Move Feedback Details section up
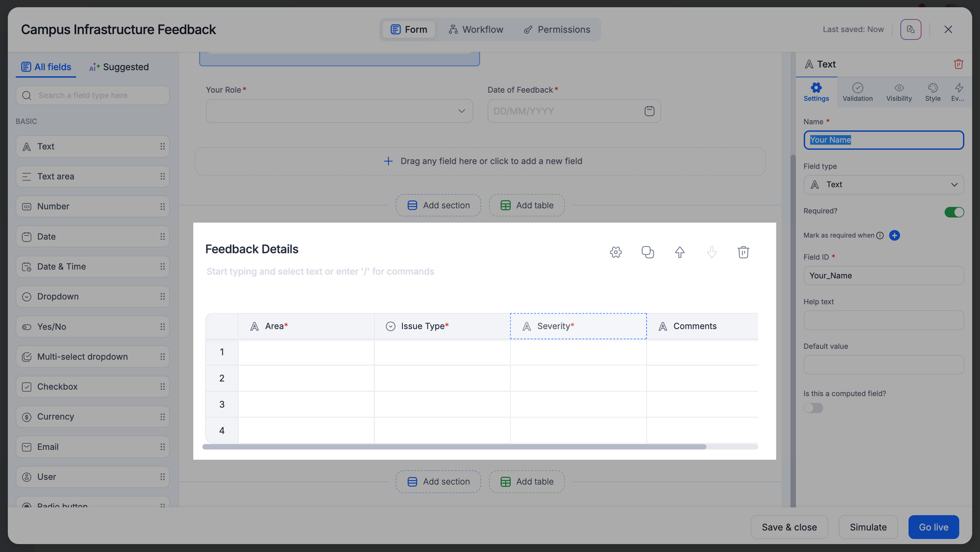 [x=679, y=252]
